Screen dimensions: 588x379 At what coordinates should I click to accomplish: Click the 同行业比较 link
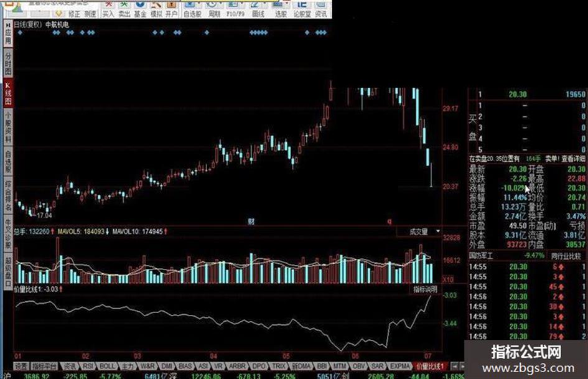click(566, 256)
